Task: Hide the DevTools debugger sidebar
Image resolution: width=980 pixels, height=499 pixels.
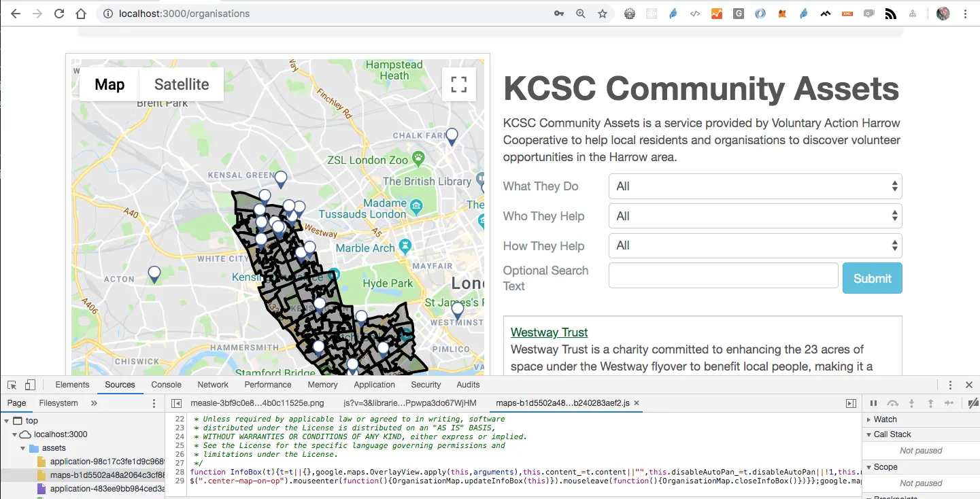Action: (x=851, y=403)
